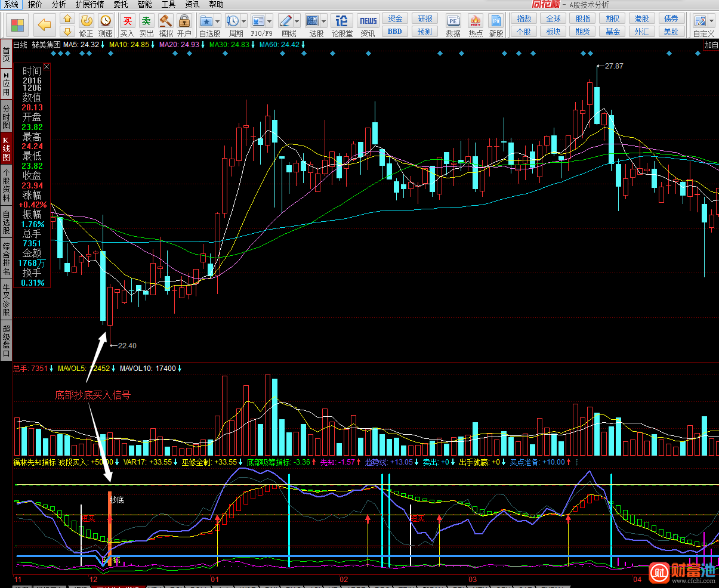Switch to the 综合排名 side tab
The height and width of the screenshot is (588, 719).
click(6, 258)
